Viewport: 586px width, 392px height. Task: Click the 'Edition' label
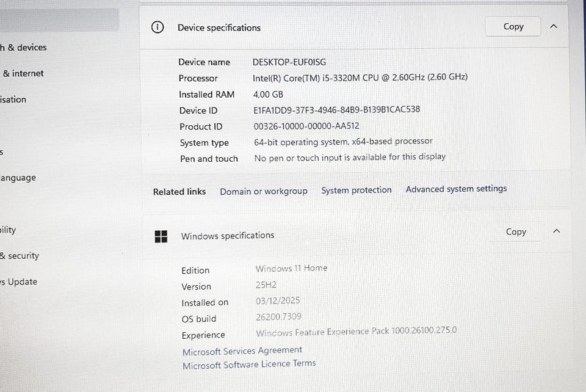pos(195,270)
